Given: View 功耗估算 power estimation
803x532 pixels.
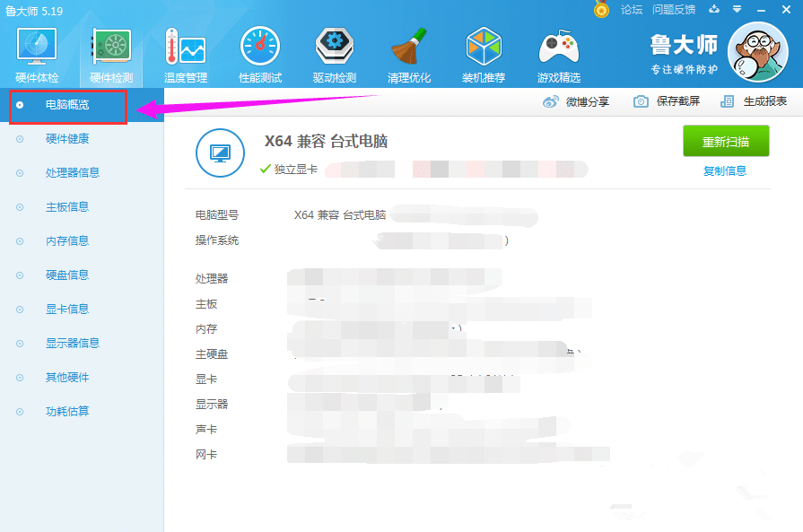Looking at the screenshot, I should 67,411.
